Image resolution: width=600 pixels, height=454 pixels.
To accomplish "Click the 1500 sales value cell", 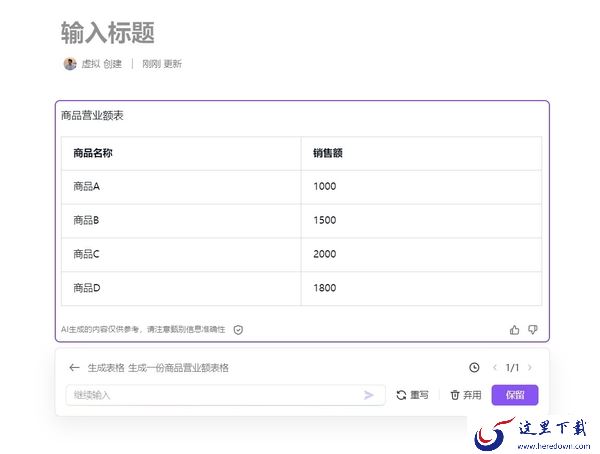I will (x=421, y=220).
